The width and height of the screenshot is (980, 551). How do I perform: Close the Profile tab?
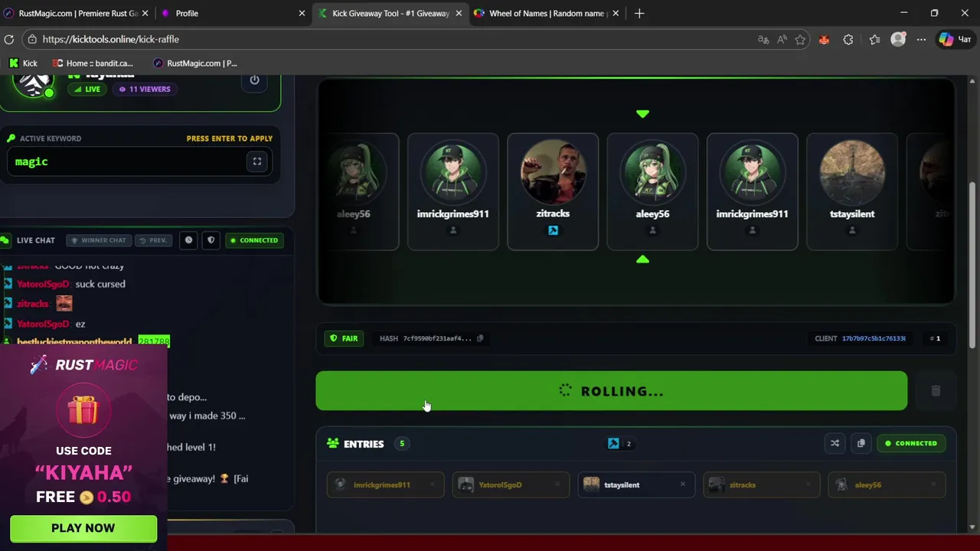tap(302, 13)
